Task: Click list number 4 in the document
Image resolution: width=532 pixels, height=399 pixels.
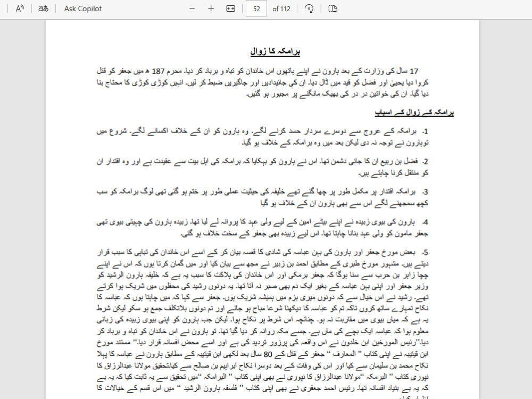Action: coord(425,222)
